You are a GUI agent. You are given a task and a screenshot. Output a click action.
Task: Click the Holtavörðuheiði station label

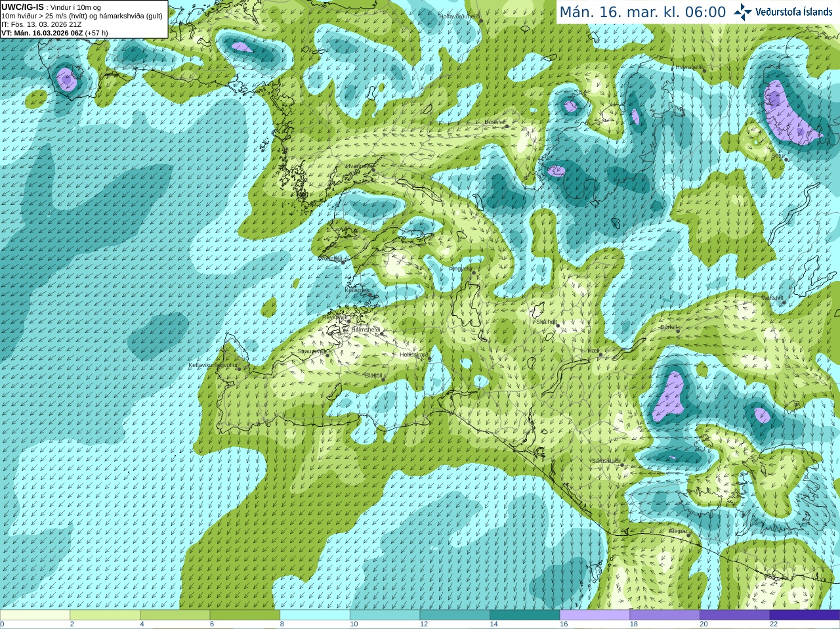(x=459, y=16)
